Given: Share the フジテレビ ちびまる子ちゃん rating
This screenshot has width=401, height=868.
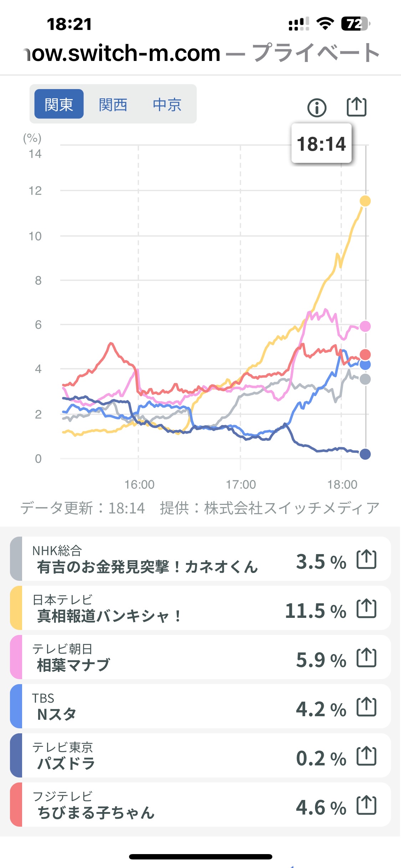Looking at the screenshot, I should (366, 805).
